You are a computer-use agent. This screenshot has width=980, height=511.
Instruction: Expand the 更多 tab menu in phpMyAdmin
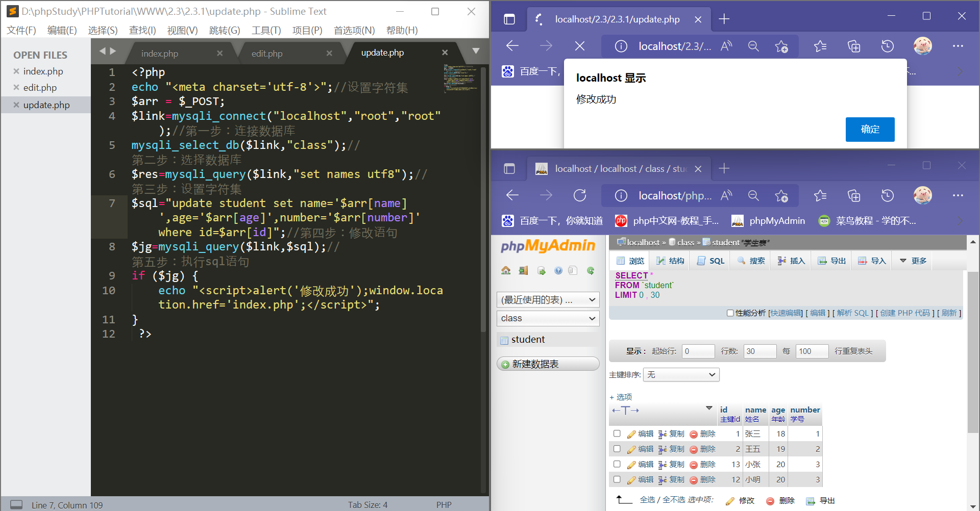click(913, 261)
